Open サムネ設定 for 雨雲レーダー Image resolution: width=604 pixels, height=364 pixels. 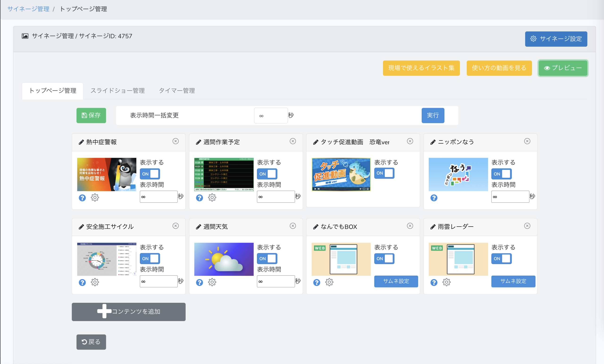coord(513,281)
